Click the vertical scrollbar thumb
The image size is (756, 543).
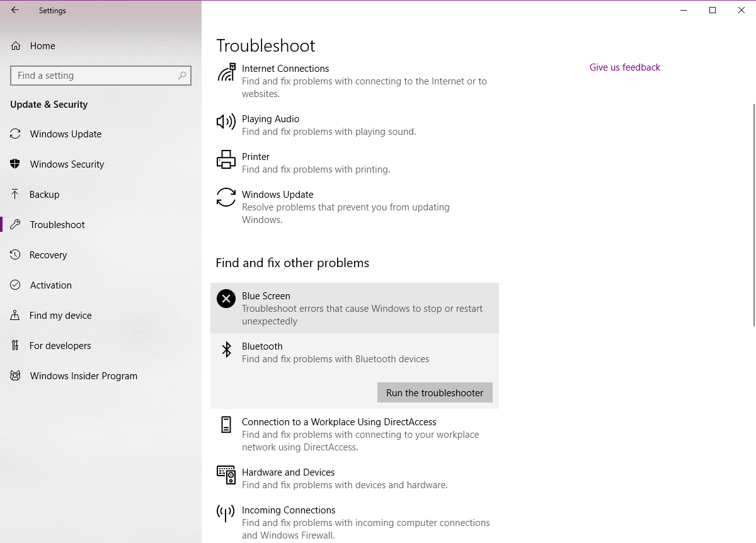click(x=753, y=215)
